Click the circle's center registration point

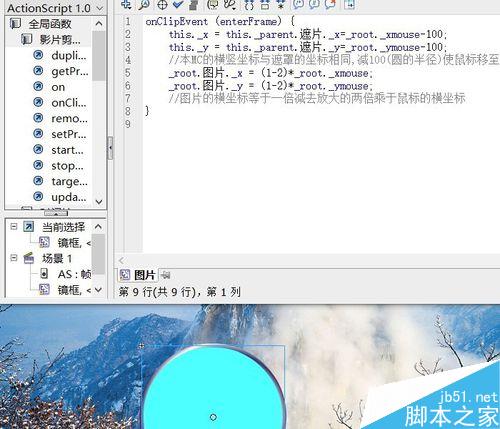[213, 417]
